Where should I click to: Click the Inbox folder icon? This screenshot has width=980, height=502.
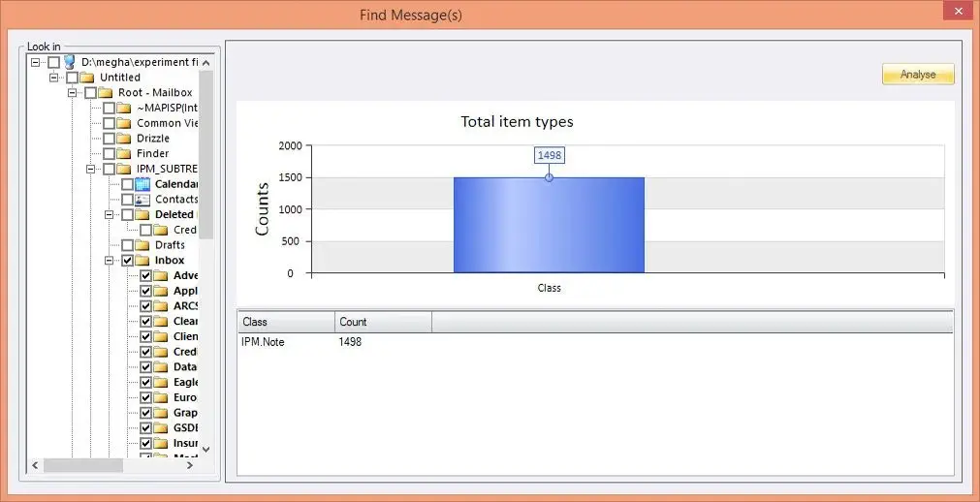click(x=142, y=261)
